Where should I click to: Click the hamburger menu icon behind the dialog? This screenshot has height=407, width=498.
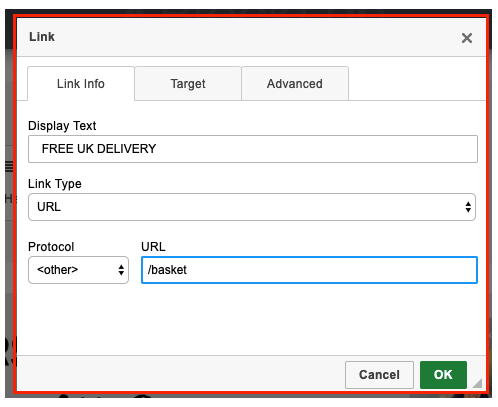point(9,166)
